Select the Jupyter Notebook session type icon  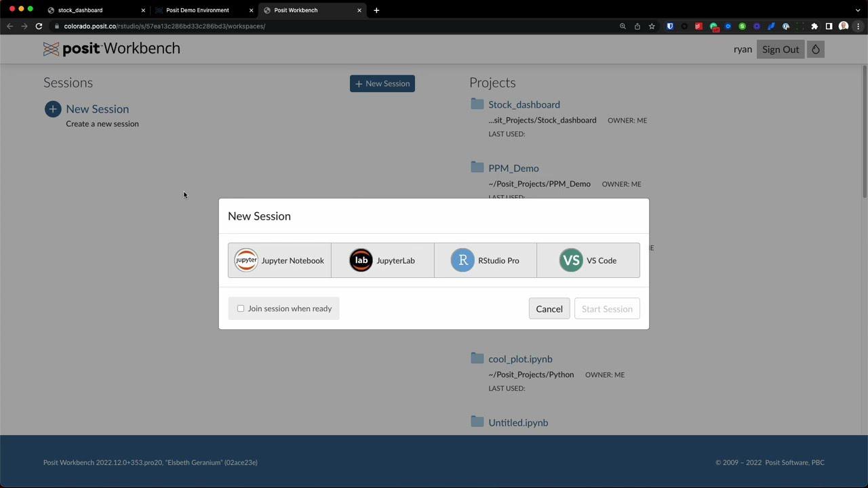pos(245,260)
